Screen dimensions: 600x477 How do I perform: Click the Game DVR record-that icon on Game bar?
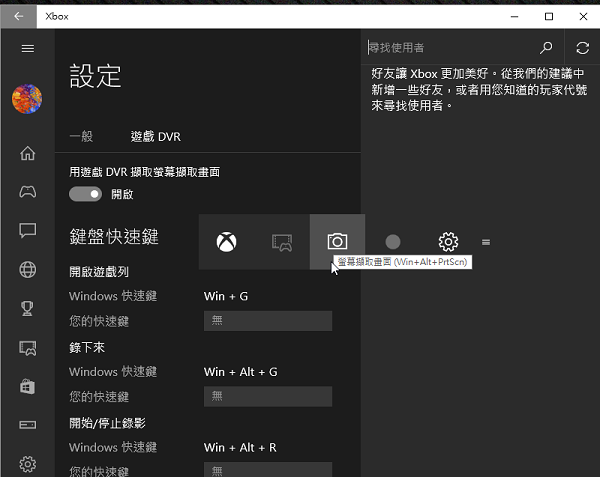(282, 243)
